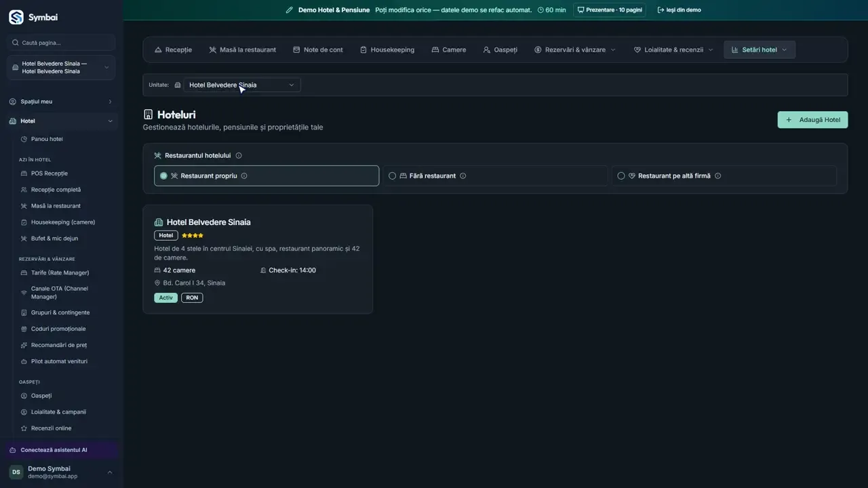
Task: Open Tarife (Rate Manager) sidebar icon
Action: 24,272
